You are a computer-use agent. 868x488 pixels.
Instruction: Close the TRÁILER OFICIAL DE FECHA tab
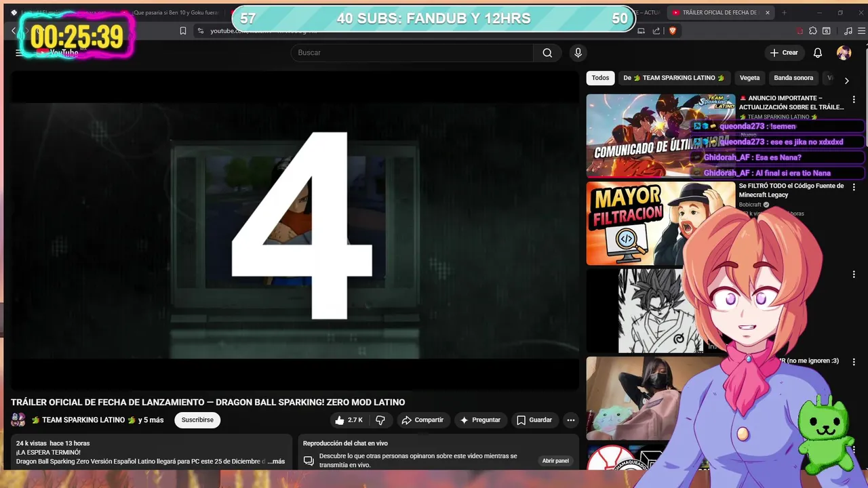pos(768,12)
